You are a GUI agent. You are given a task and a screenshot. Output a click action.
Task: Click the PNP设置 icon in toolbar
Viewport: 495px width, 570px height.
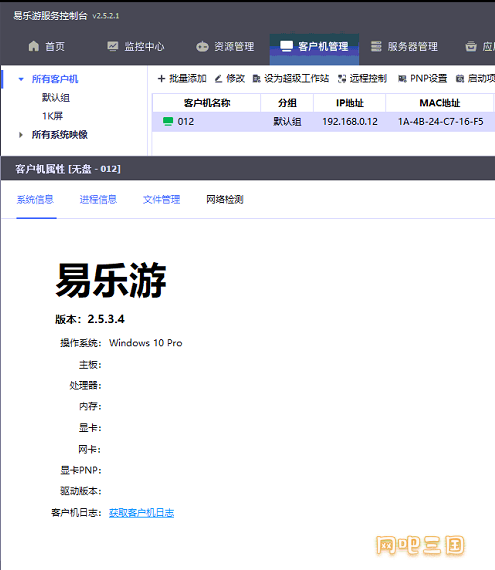[402, 79]
